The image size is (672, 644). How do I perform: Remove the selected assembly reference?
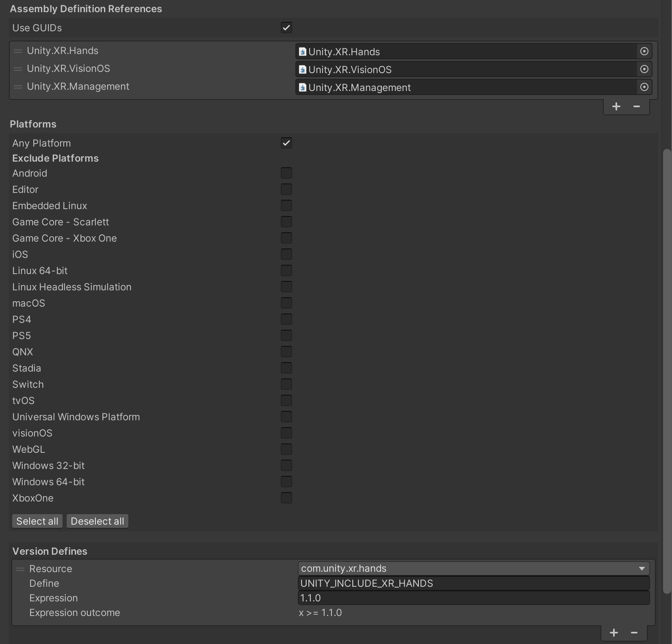pos(636,106)
